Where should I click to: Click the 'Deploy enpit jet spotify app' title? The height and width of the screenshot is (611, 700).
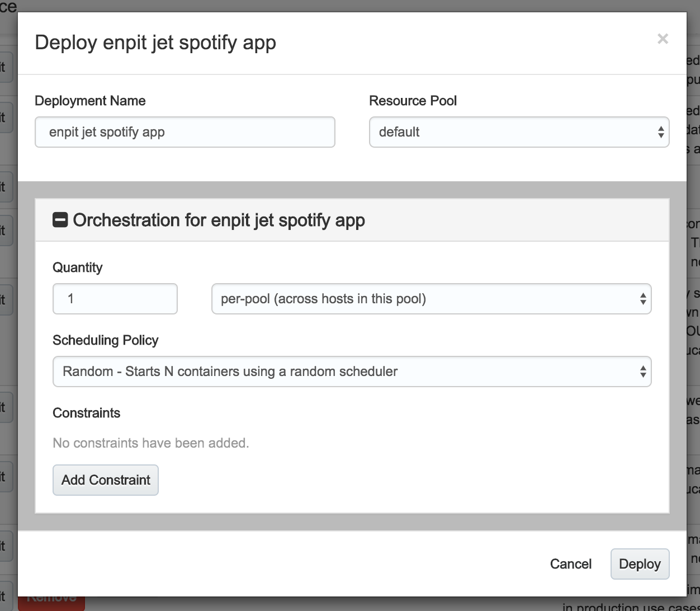point(155,43)
